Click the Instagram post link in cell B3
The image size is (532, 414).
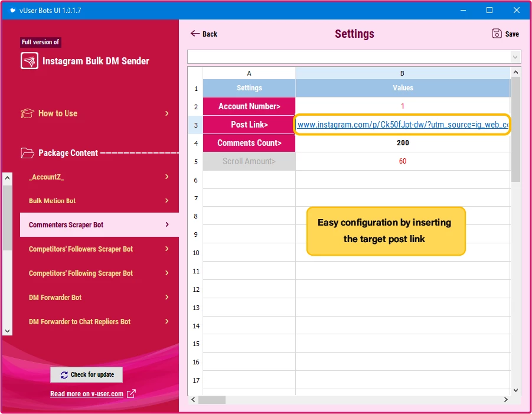point(402,125)
